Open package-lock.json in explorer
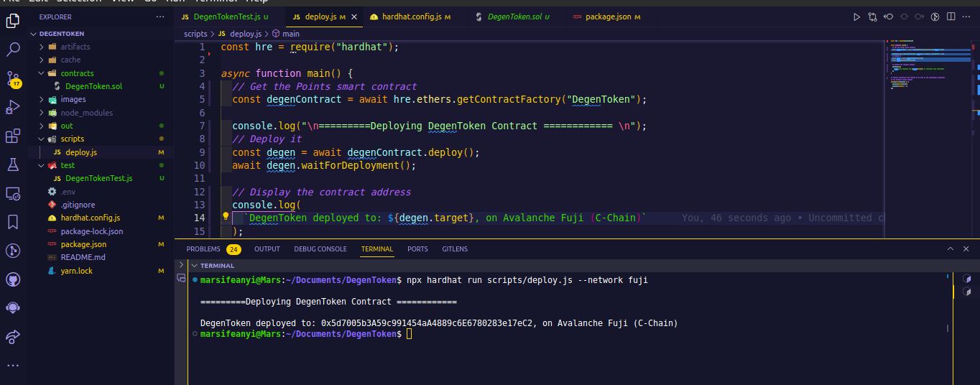980x385 pixels. [92, 231]
